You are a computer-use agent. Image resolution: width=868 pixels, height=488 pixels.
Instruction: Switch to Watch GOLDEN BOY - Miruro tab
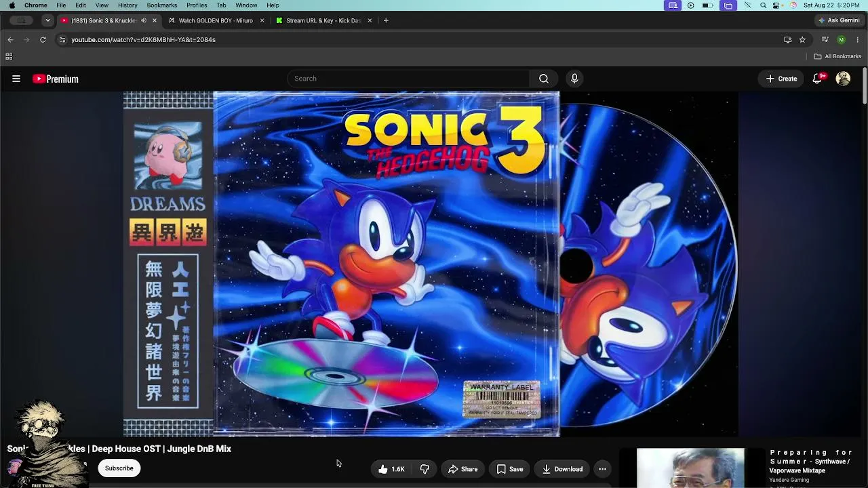click(216, 20)
